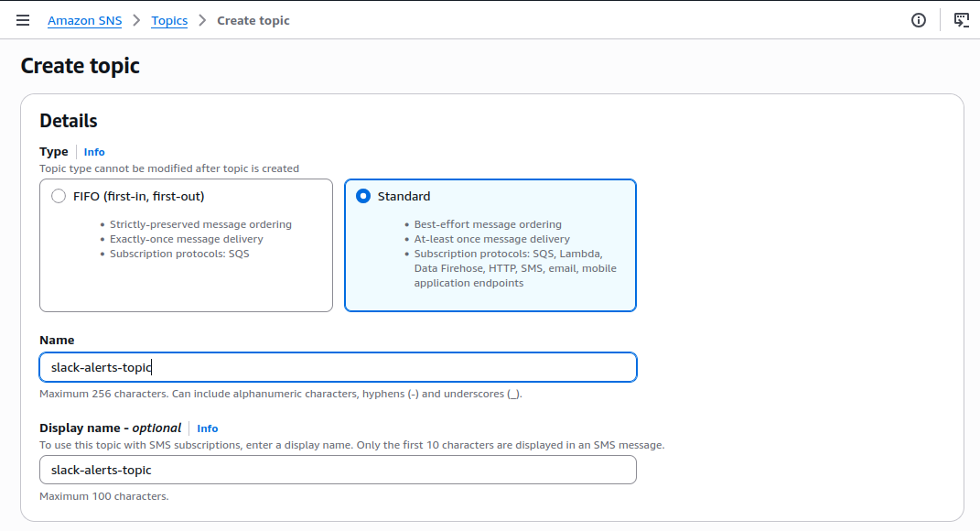Click the Name field label
The width and height of the screenshot is (980, 531).
pyautogui.click(x=57, y=341)
